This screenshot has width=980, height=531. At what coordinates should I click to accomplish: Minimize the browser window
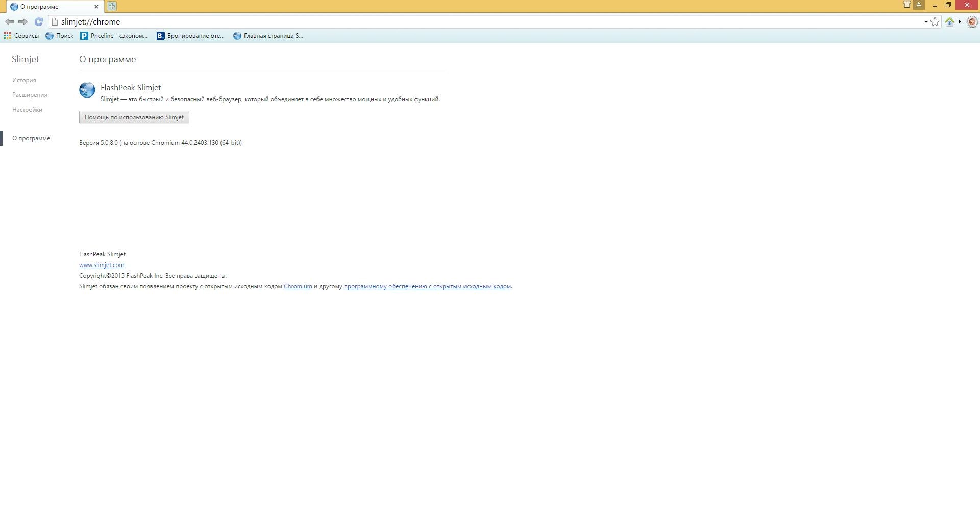click(x=935, y=5)
